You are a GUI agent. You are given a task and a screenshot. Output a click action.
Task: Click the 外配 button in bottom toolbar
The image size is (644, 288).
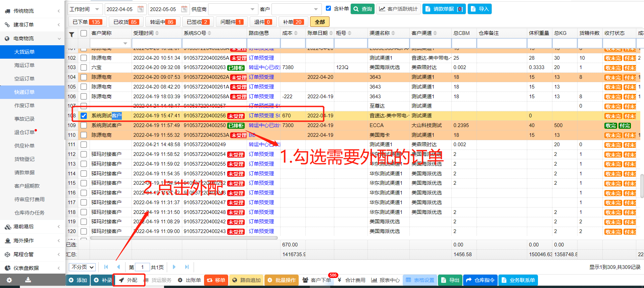129,280
